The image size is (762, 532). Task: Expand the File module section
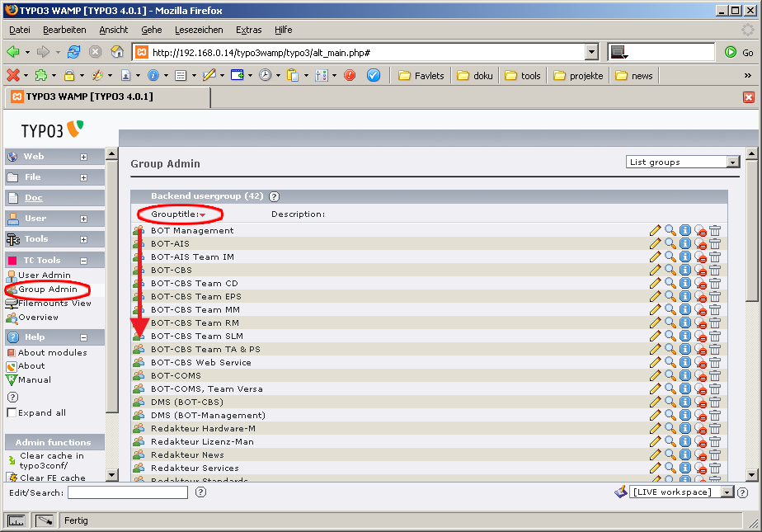tap(83, 178)
